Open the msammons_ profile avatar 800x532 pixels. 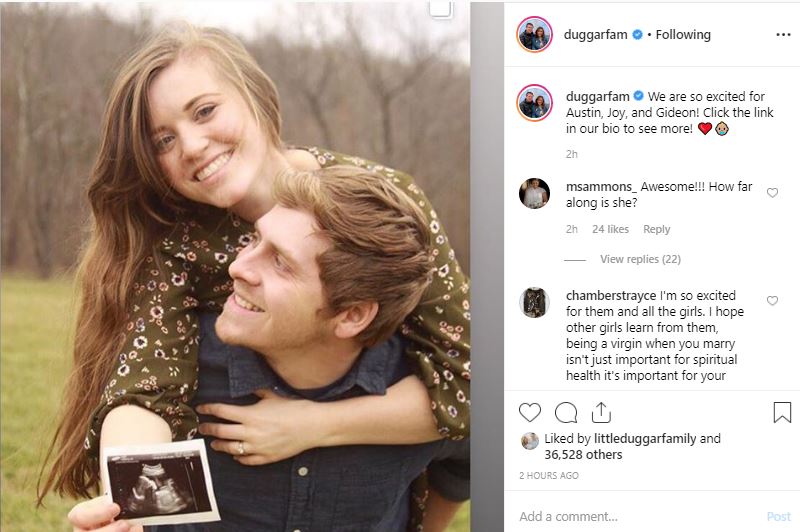pyautogui.click(x=534, y=193)
